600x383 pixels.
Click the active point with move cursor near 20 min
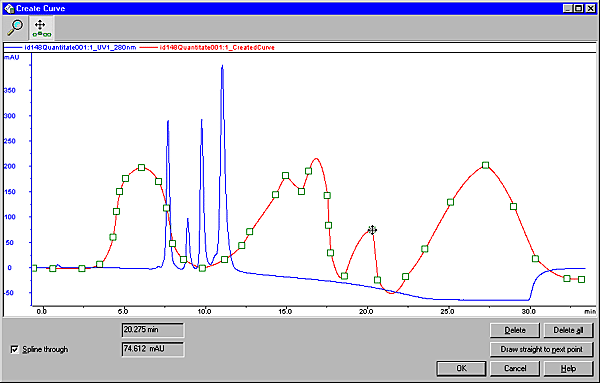(372, 230)
